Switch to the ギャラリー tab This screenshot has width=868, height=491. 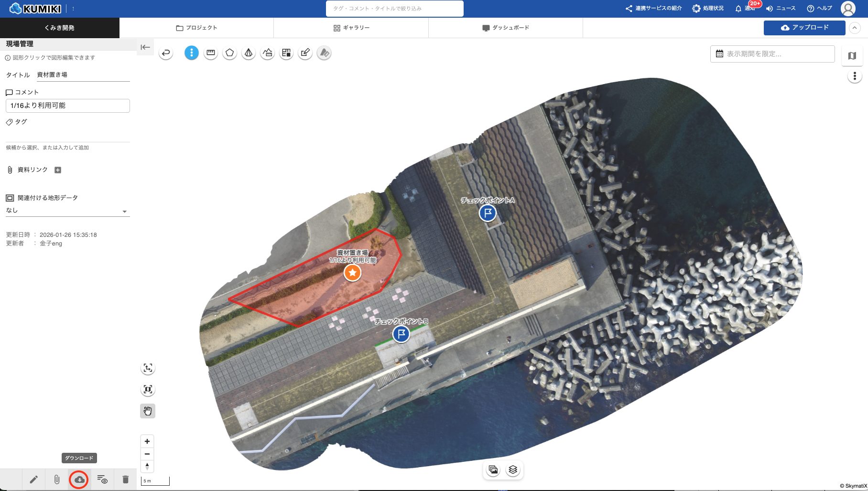pos(351,28)
